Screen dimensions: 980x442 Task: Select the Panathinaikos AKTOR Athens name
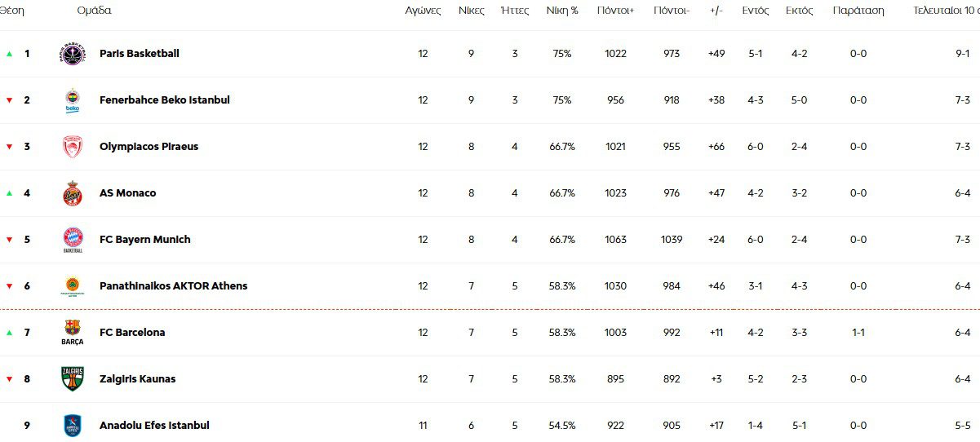coord(173,286)
